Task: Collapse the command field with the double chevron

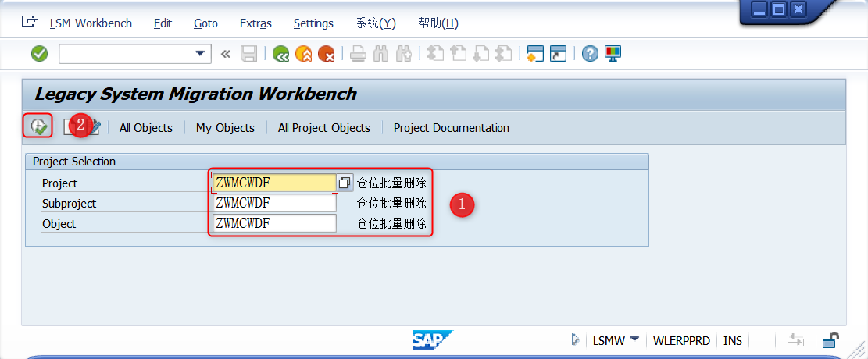Action: [225, 54]
